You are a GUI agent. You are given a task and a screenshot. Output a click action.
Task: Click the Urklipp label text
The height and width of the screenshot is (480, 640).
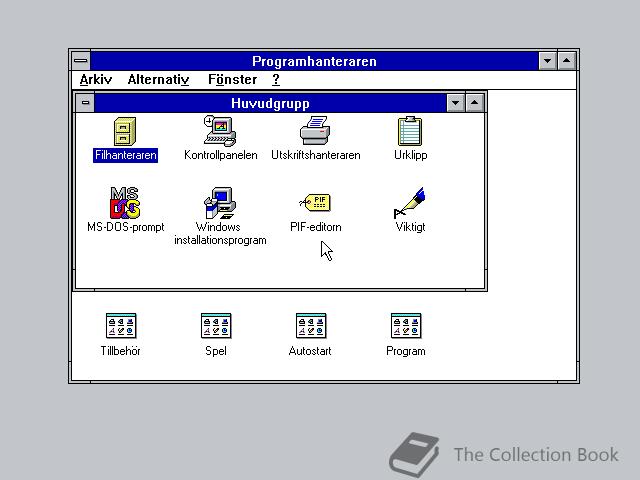click(411, 155)
